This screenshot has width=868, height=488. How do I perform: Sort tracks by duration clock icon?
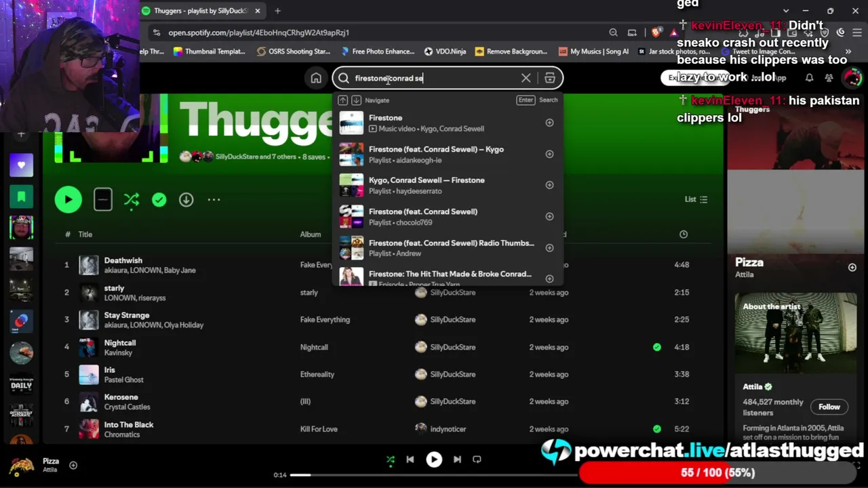point(684,235)
